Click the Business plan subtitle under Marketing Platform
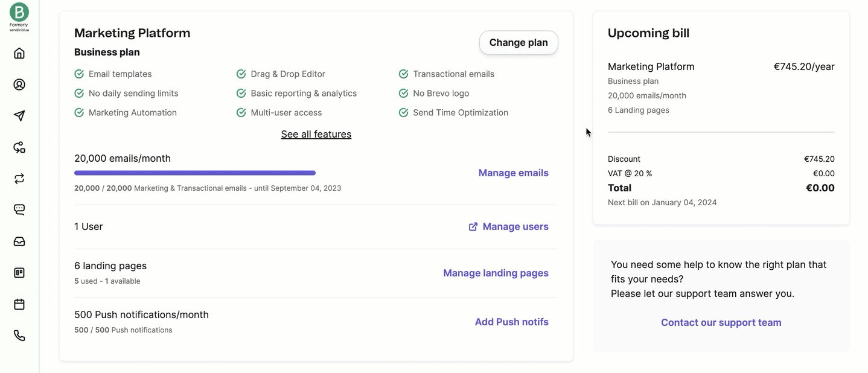This screenshot has height=373, width=868. click(107, 52)
